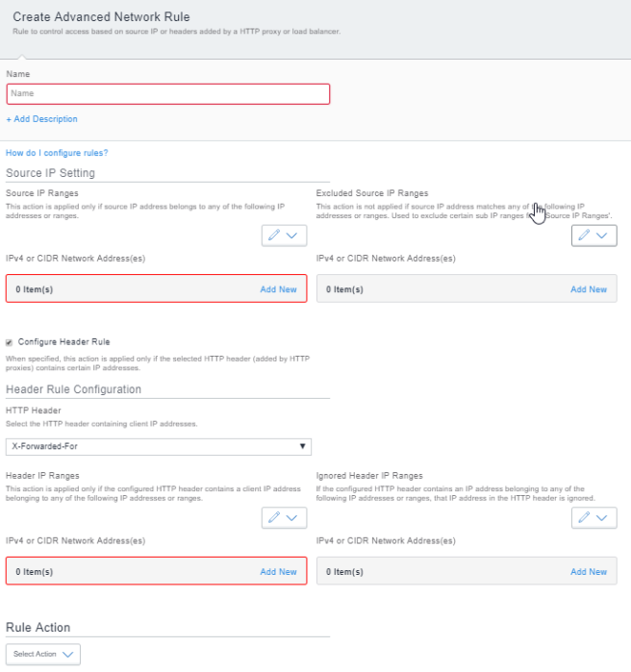Expand the chevron beside Excluded Source IP Ranges pencil
This screenshot has height=672, width=631.
click(x=604, y=236)
